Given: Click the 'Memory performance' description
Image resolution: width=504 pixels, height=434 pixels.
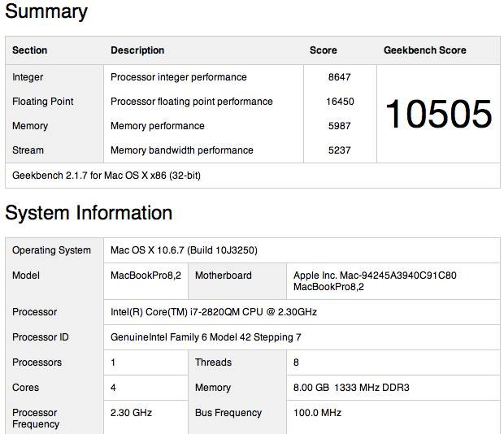Looking at the screenshot, I should (x=158, y=126).
